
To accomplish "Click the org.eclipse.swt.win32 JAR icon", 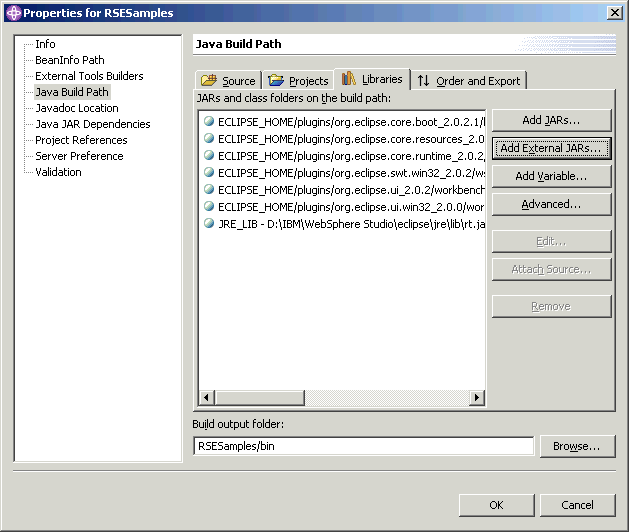I will coord(209,173).
